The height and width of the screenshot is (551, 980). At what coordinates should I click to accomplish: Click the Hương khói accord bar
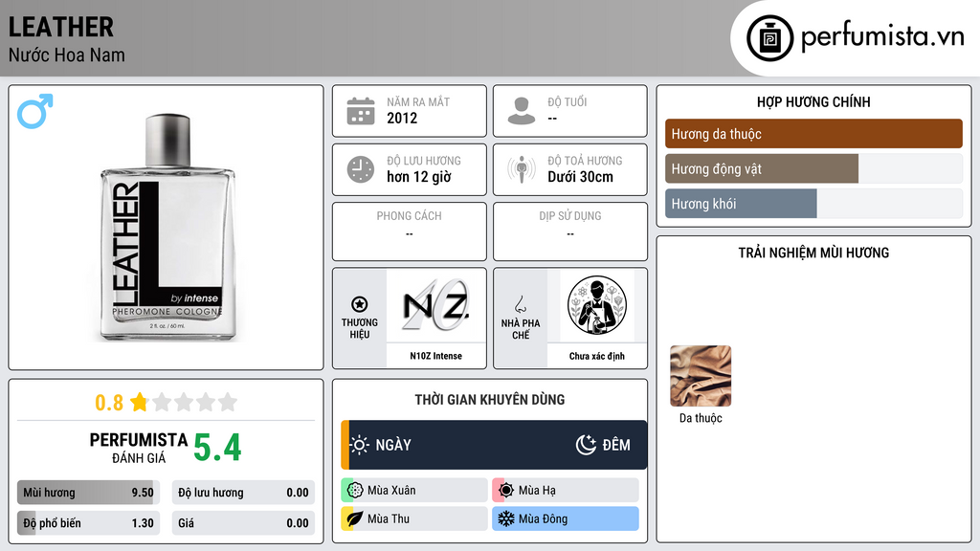pos(813,204)
